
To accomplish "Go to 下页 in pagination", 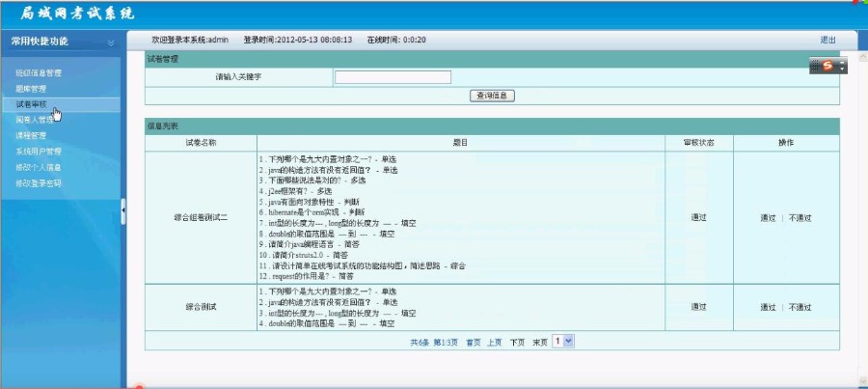I will (x=517, y=343).
